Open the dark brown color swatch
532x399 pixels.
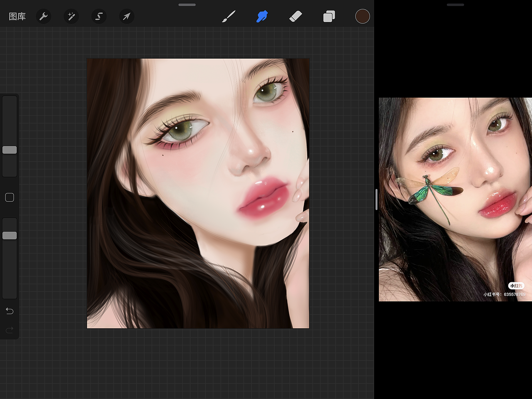(x=362, y=17)
